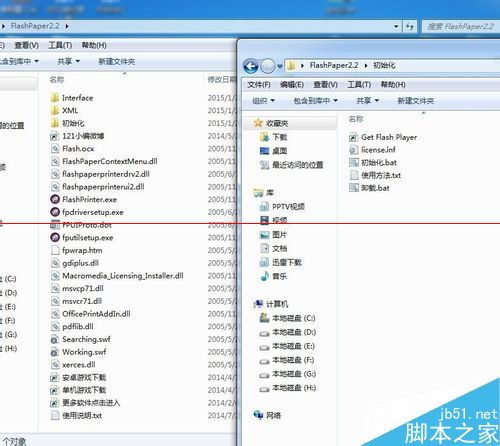The image size is (500, 446).
Task: Select FlashPaperContextMenu.dll file
Action: [110, 161]
